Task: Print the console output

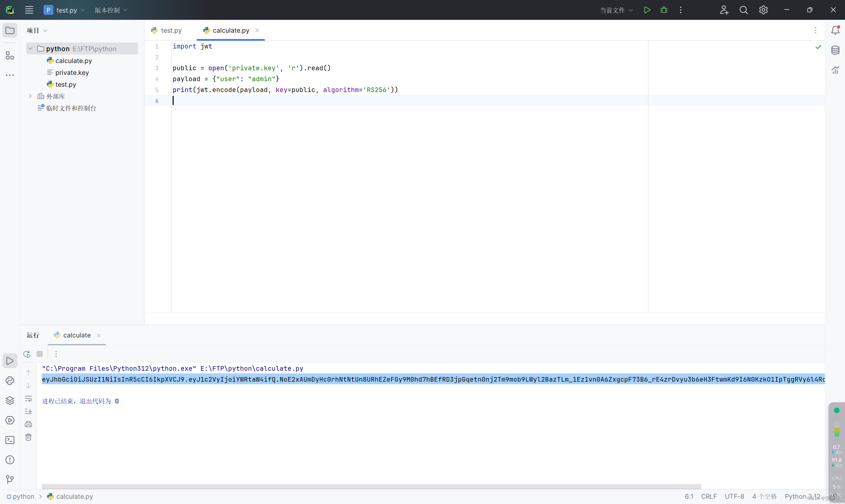Action: point(28,424)
